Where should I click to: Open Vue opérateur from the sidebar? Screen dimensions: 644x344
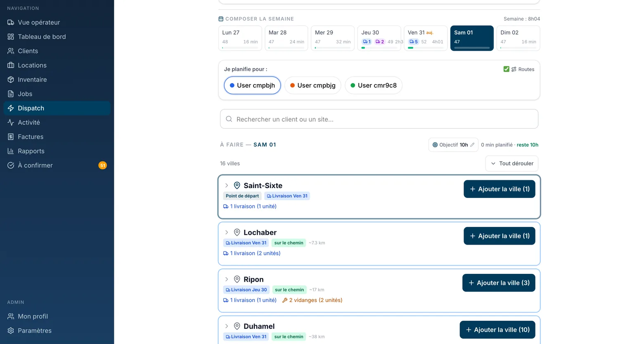pos(57,22)
